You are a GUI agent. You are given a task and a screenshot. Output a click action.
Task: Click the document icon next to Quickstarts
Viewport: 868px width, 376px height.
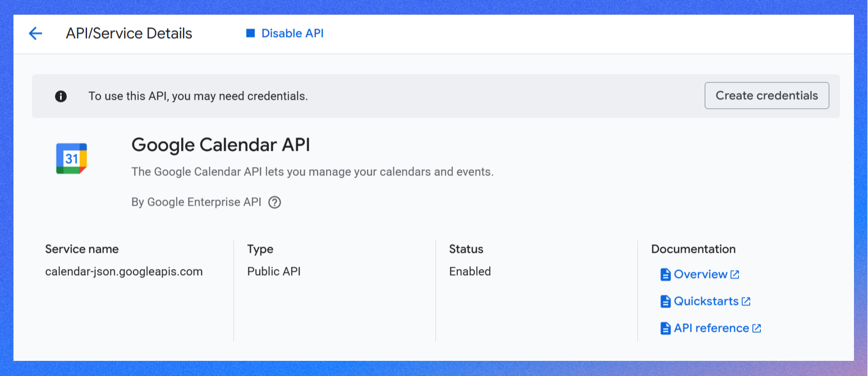[665, 301]
